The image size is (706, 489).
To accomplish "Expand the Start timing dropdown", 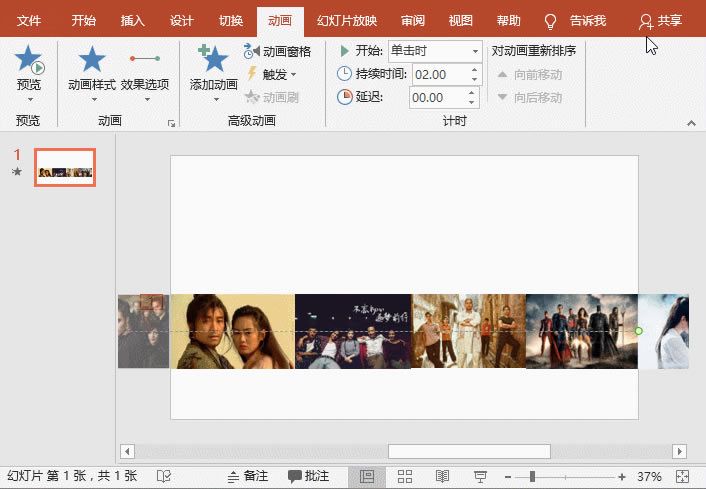I will pyautogui.click(x=474, y=51).
